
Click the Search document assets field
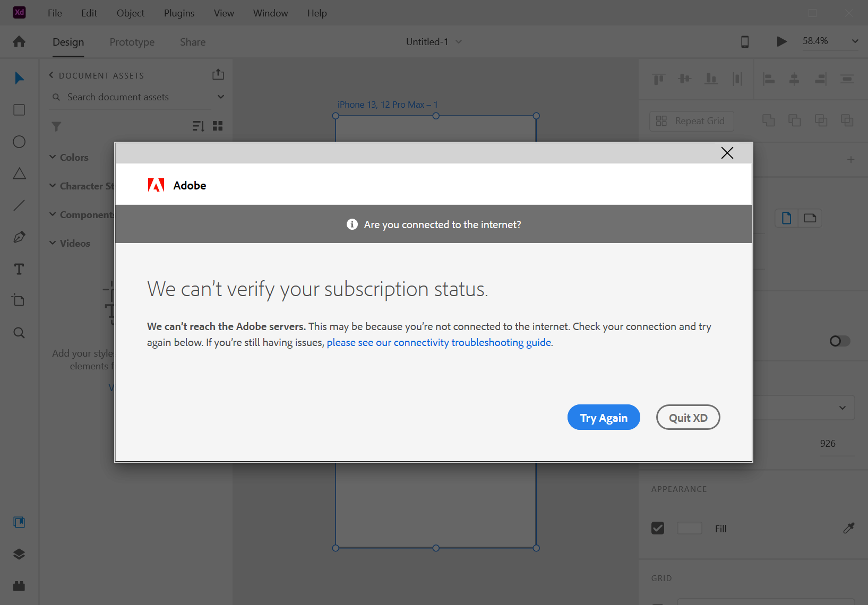coord(118,97)
